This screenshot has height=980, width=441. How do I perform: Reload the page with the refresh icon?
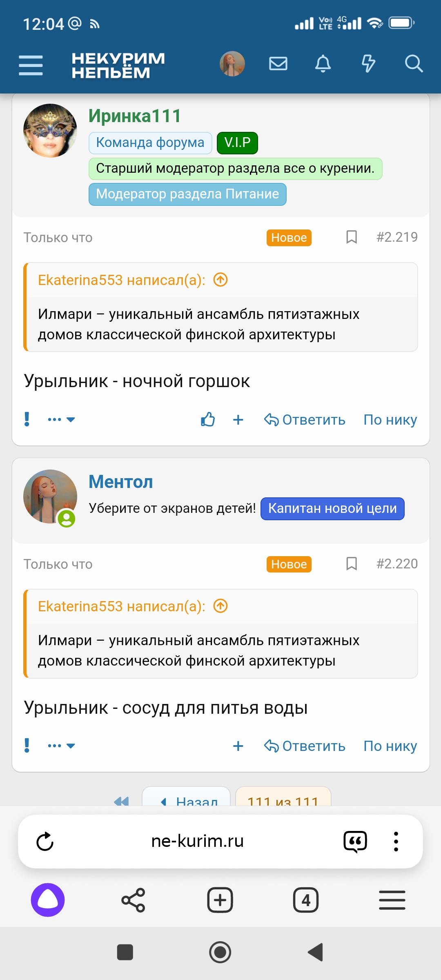pos(46,841)
